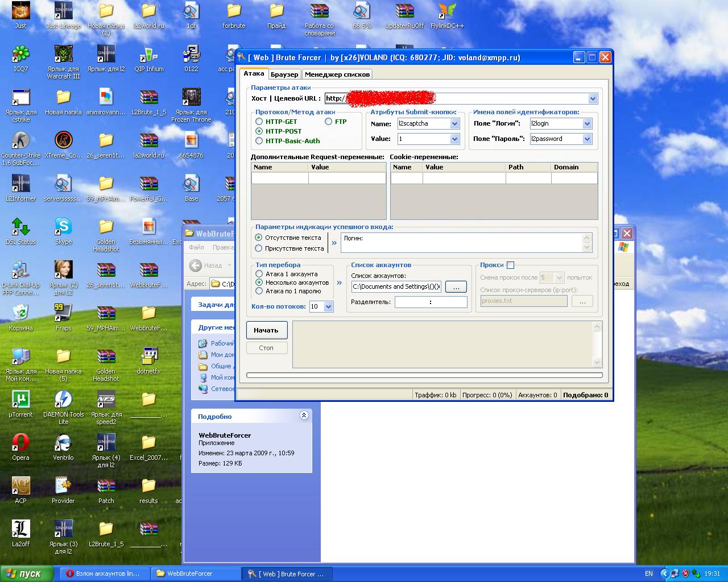Select the Opera browser desktop icon
Viewport: 728px width, 582px height.
click(21, 447)
